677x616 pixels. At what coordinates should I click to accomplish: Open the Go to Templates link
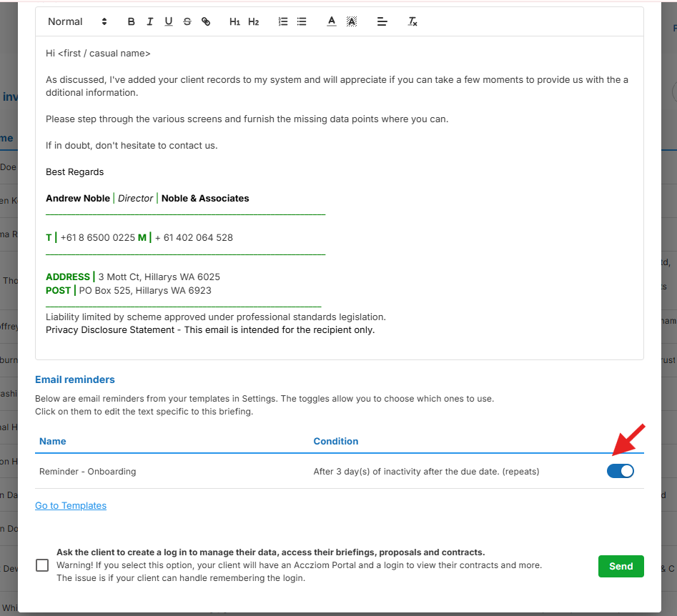click(x=71, y=505)
